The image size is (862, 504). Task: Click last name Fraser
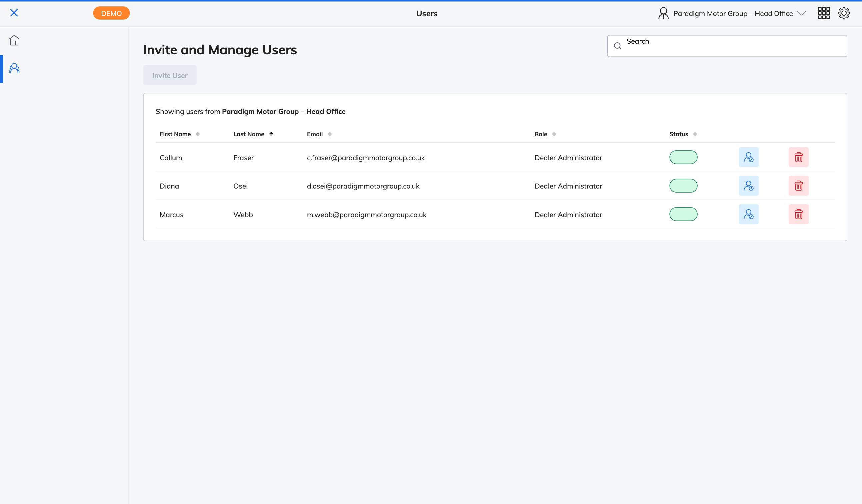pos(243,158)
